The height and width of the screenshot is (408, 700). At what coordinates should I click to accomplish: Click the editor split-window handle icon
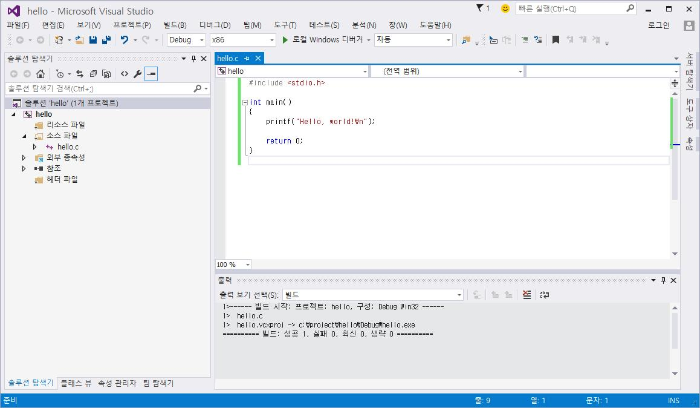tap(675, 83)
